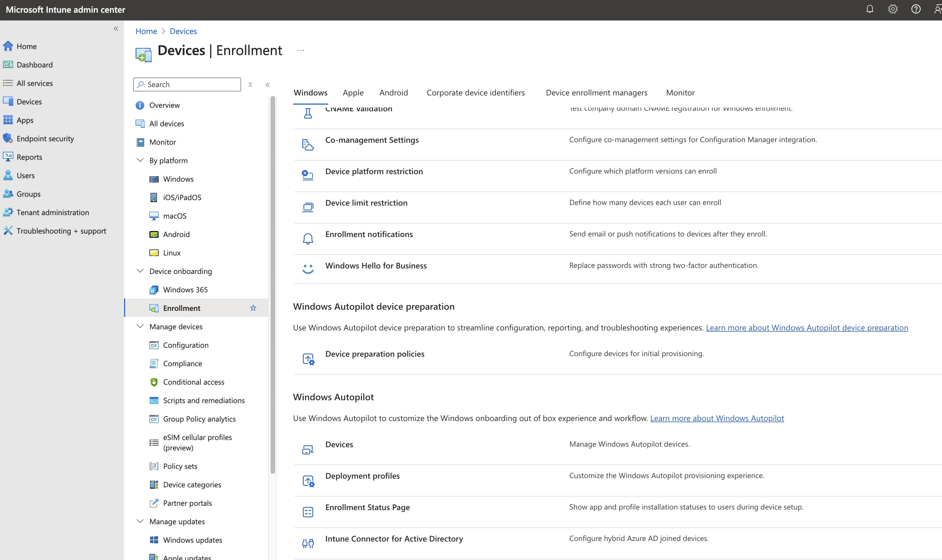
Task: Click the Enrollment notifications bell icon
Action: (308, 238)
